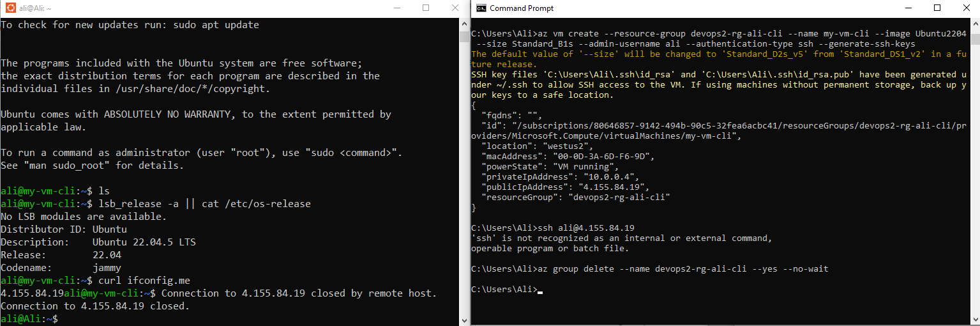
Task: Minimize the ali@Ali Ubuntu terminal window
Action: (x=397, y=8)
